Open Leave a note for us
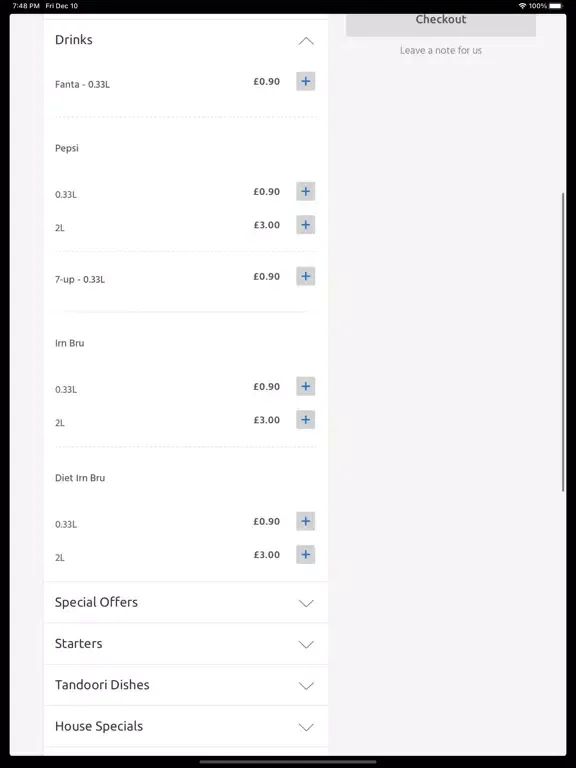Viewport: 576px width, 768px height. (x=441, y=50)
